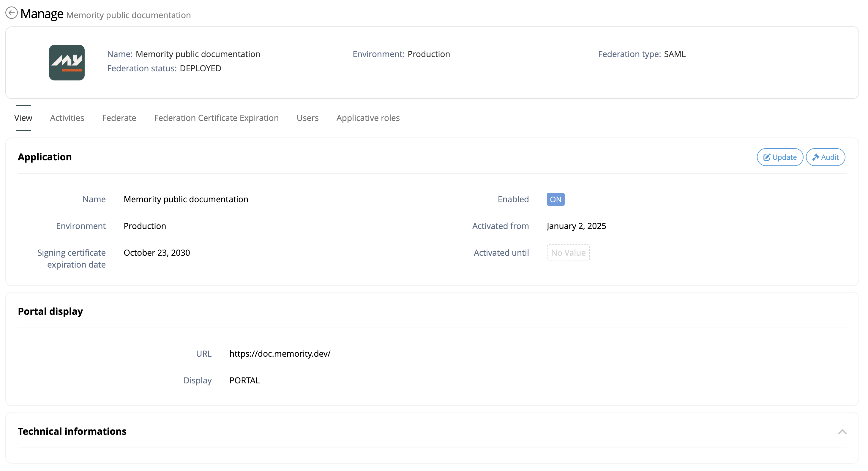Click the Portal display section heading

50,311
